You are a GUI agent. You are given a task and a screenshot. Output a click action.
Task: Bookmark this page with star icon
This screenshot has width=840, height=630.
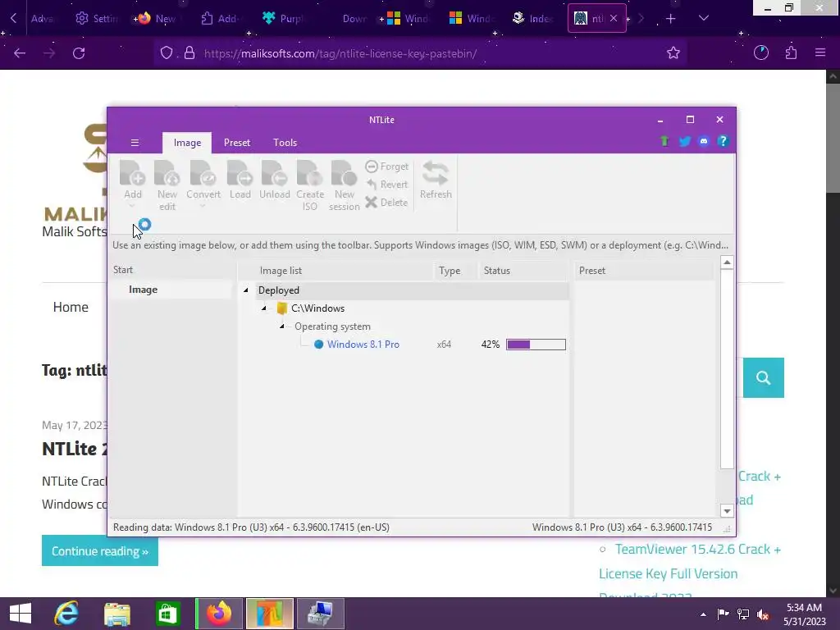point(673,52)
